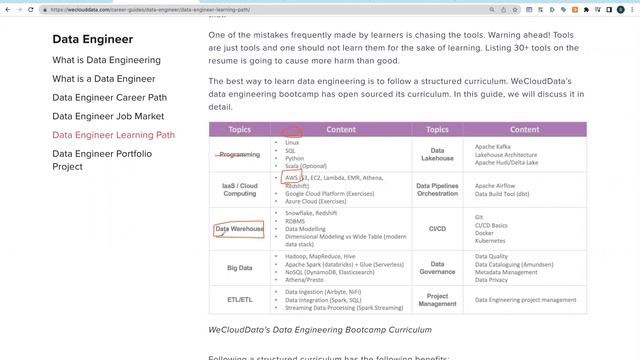Image resolution: width=640 pixels, height=360 pixels.
Task: Open the blue tag extension
Action: coord(563,9)
